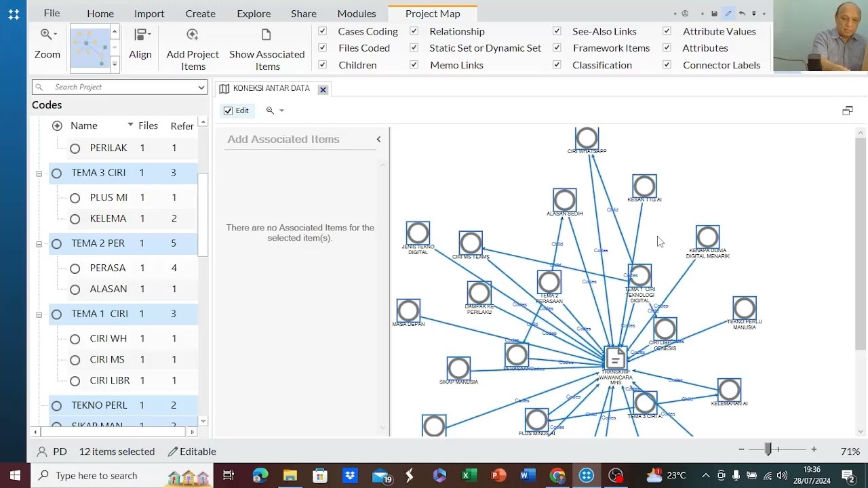
Task: Uncheck the Framework Items checkbox
Action: (x=557, y=48)
